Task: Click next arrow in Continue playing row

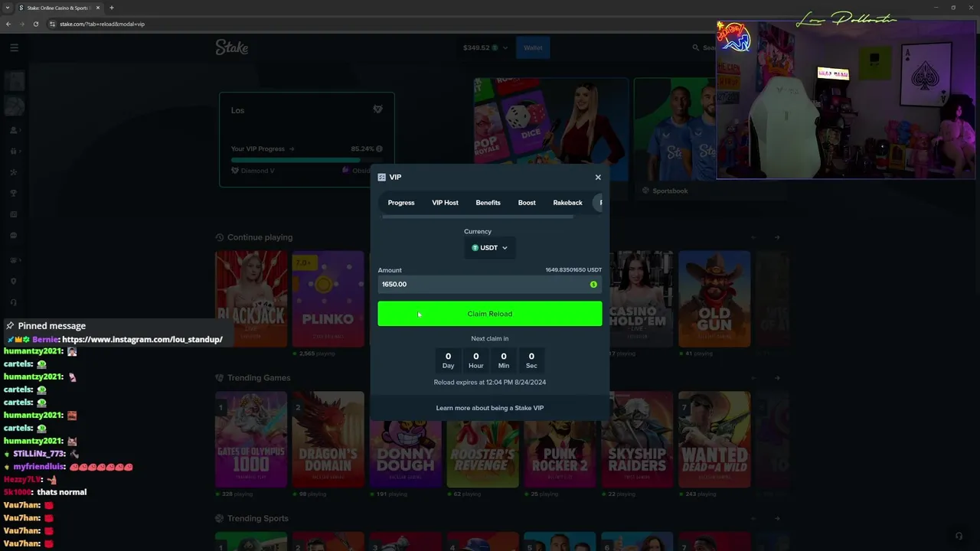Action: [x=776, y=237]
